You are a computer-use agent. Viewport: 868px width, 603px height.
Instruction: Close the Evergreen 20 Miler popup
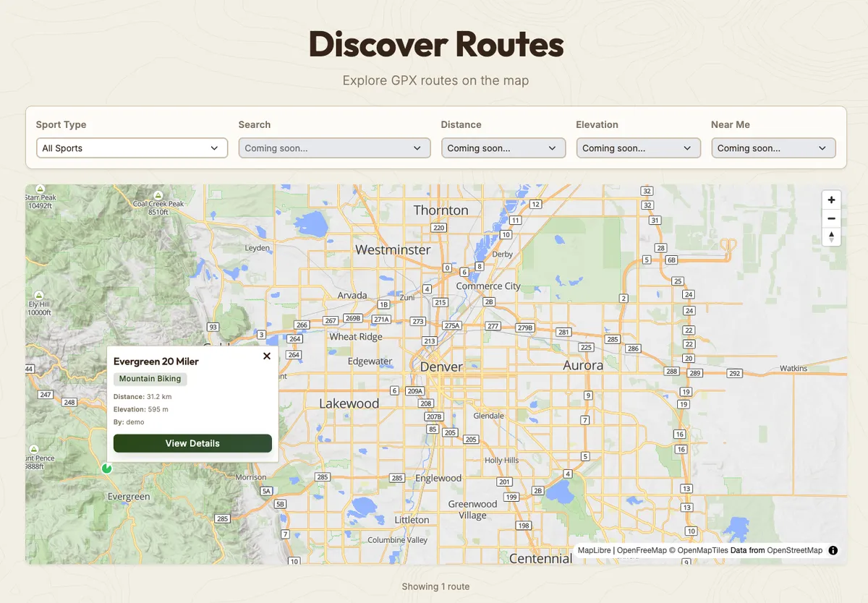(267, 356)
